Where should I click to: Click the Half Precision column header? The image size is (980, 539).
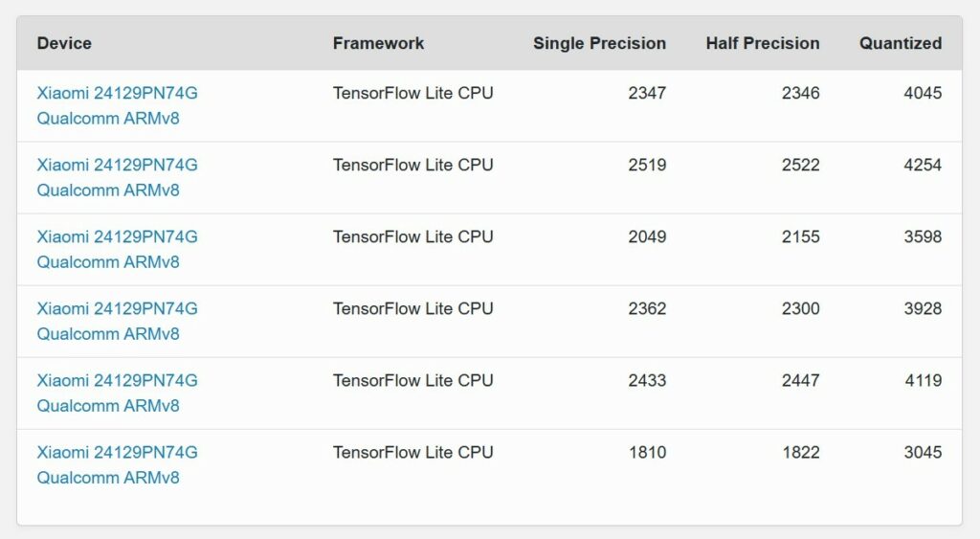point(763,43)
